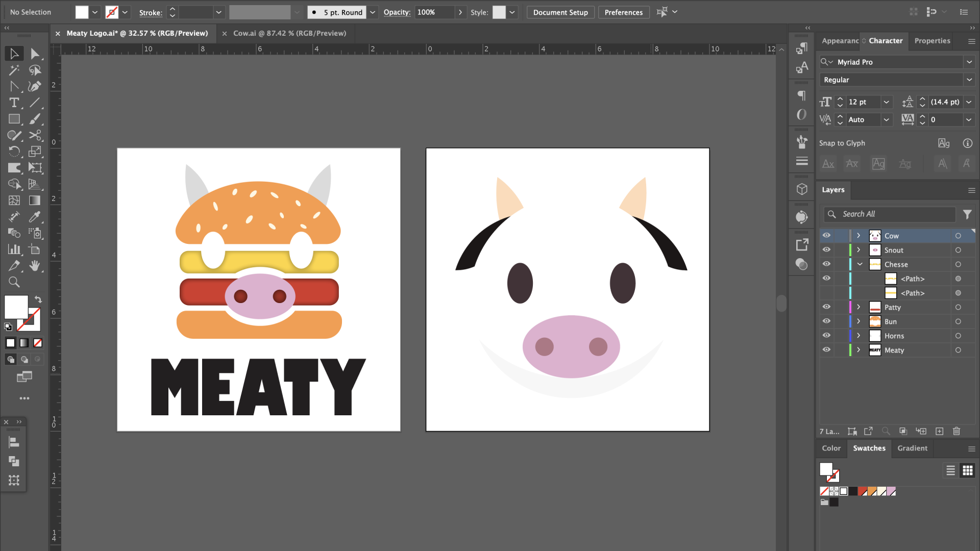Select the Shape Builder tool

[x=14, y=184]
